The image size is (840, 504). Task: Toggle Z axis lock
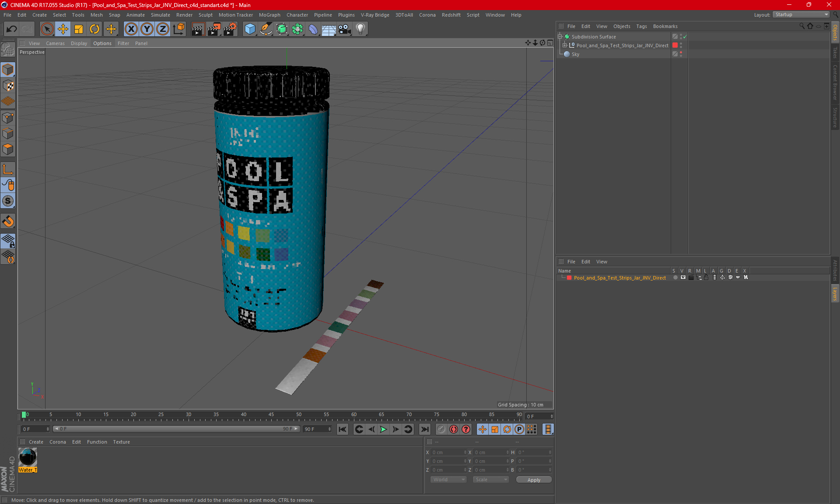click(163, 29)
